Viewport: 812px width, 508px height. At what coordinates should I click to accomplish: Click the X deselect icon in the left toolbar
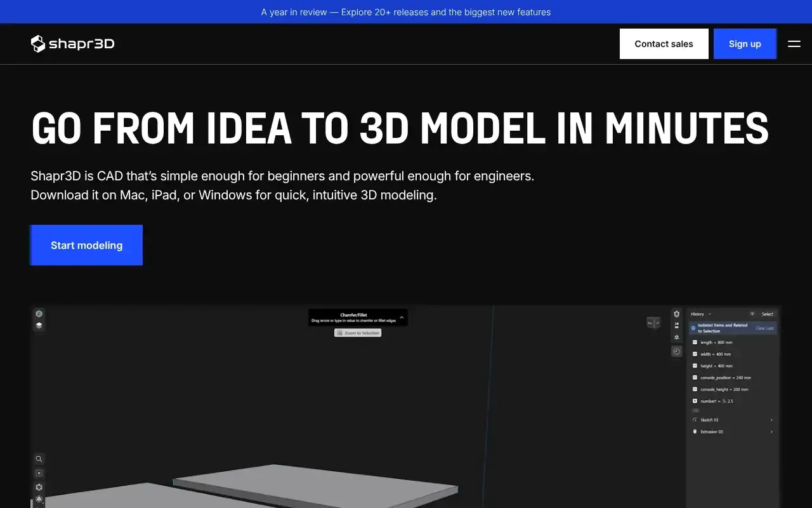coord(39,472)
